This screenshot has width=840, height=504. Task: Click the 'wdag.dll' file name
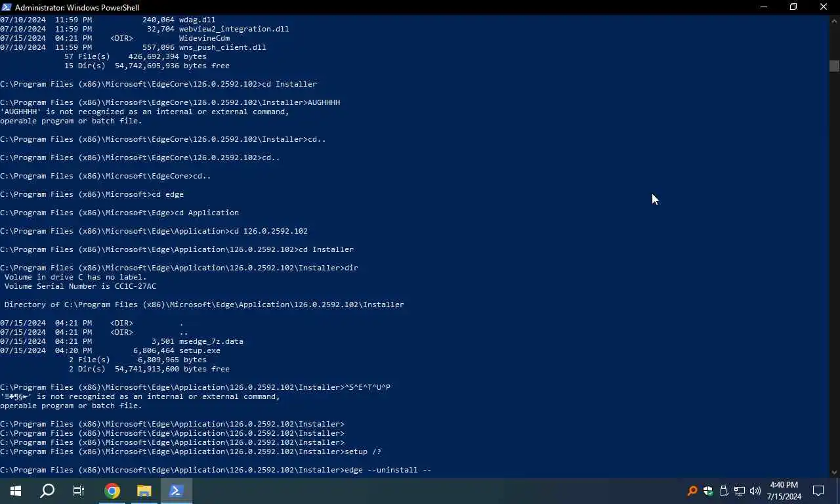point(197,20)
